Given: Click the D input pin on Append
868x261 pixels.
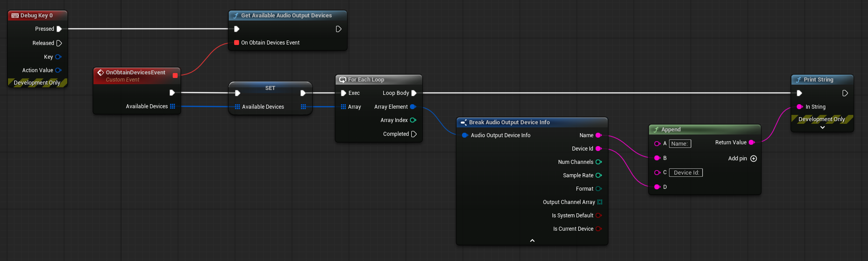Looking at the screenshot, I should pos(657,187).
